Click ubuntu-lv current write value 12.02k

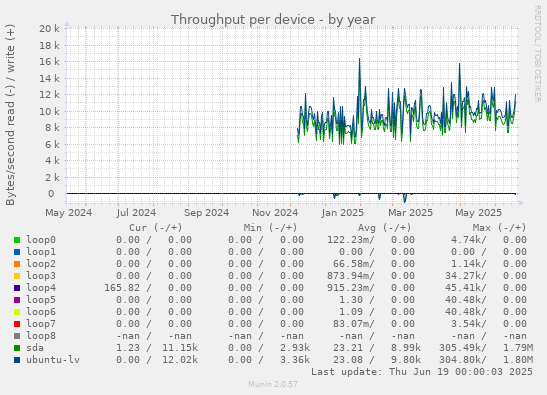pos(180,360)
